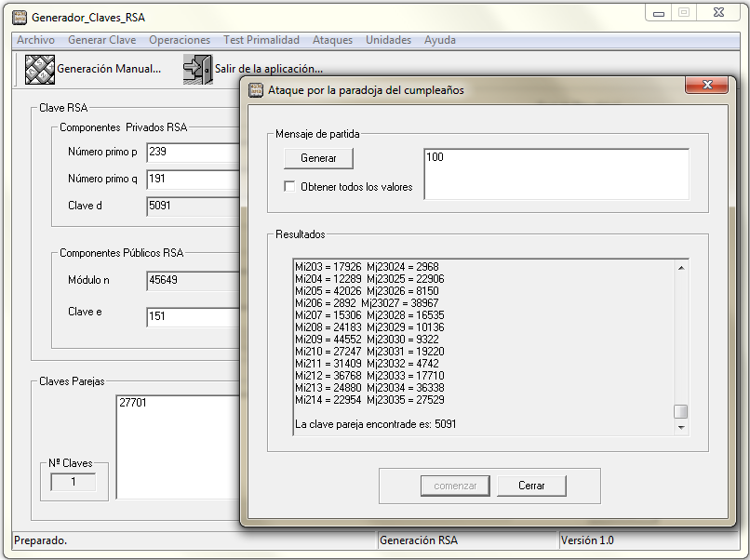The height and width of the screenshot is (560, 750).
Task: Click the birthday attack dialog title icon
Action: [255, 90]
